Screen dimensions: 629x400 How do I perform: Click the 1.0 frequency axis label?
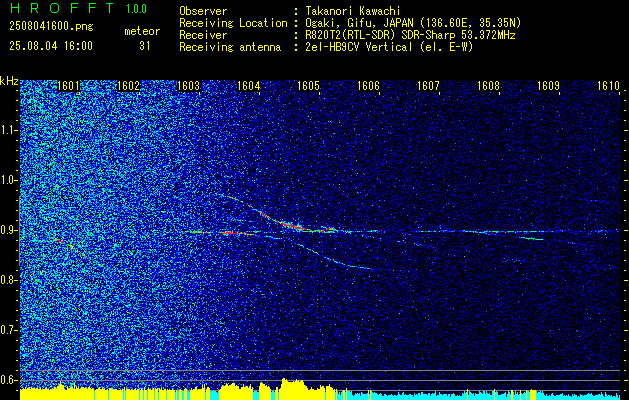click(x=9, y=180)
